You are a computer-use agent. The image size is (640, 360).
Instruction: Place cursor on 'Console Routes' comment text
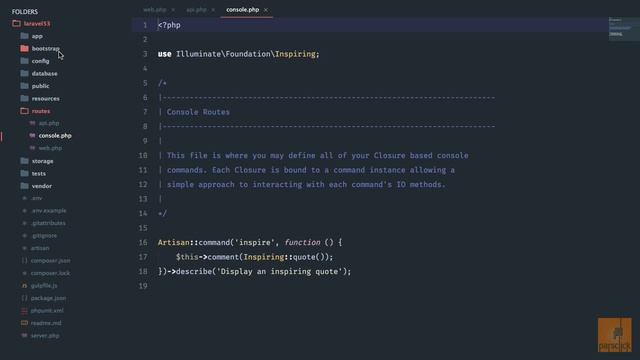[198, 112]
